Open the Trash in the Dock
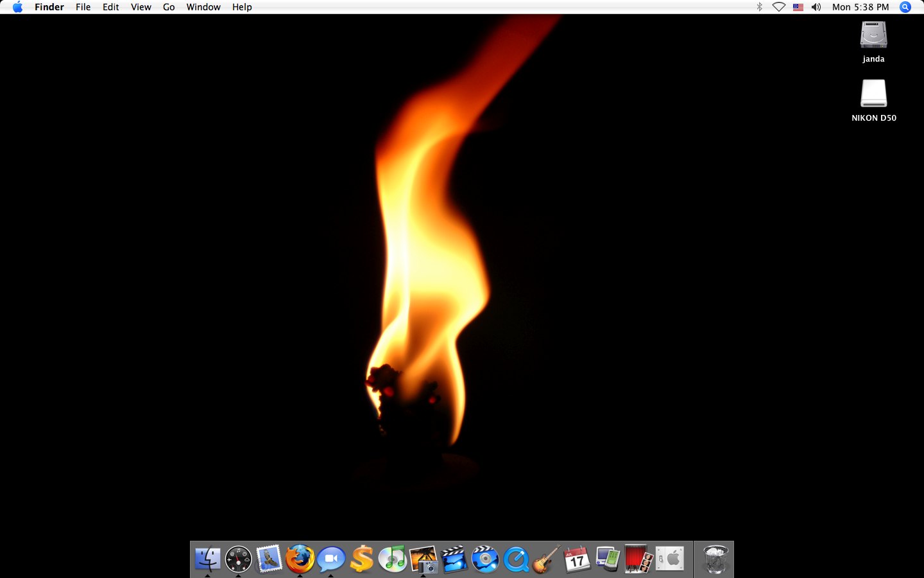The image size is (924, 578). [x=715, y=559]
